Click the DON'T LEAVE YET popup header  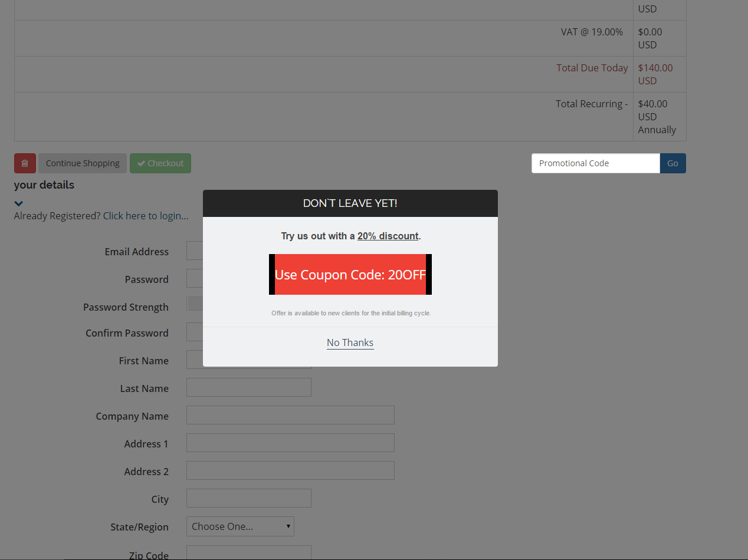point(350,203)
